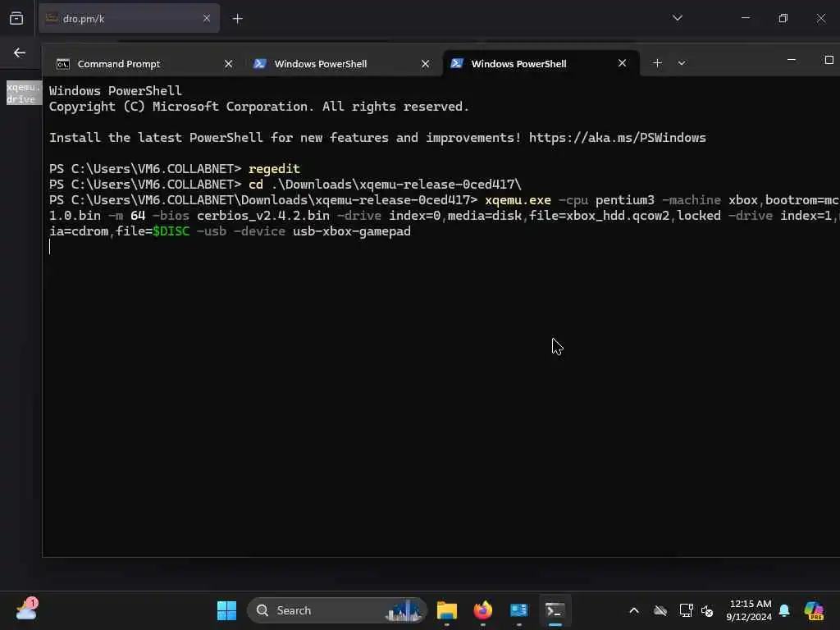The height and width of the screenshot is (630, 840).
Task: Close the Command Prompt tab
Action: [x=229, y=64]
